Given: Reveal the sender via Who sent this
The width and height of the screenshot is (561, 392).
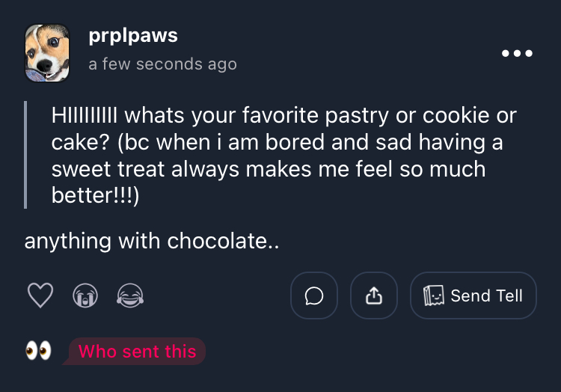Looking at the screenshot, I should pos(137,351).
